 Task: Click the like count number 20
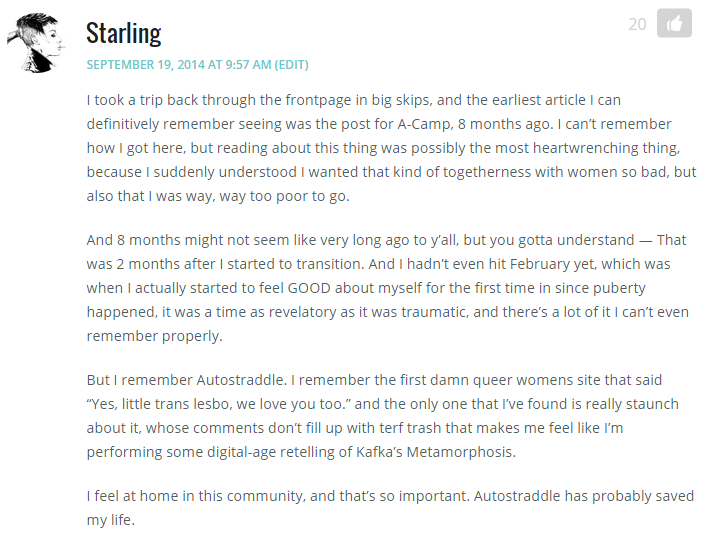[x=637, y=24]
